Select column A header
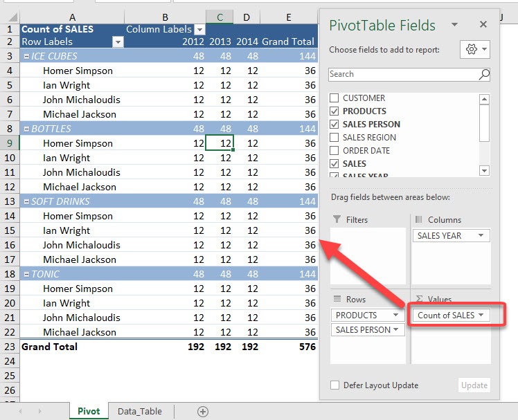This screenshot has width=518, height=420. (x=72, y=17)
